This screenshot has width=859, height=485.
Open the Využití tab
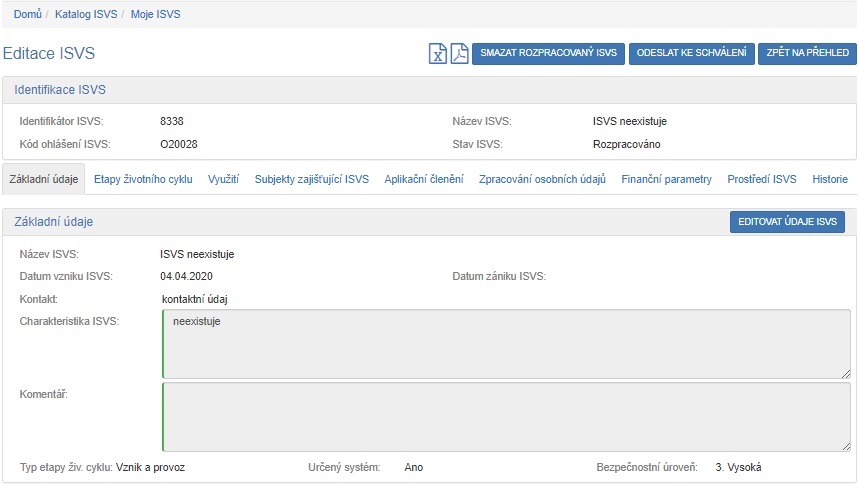pos(223,180)
